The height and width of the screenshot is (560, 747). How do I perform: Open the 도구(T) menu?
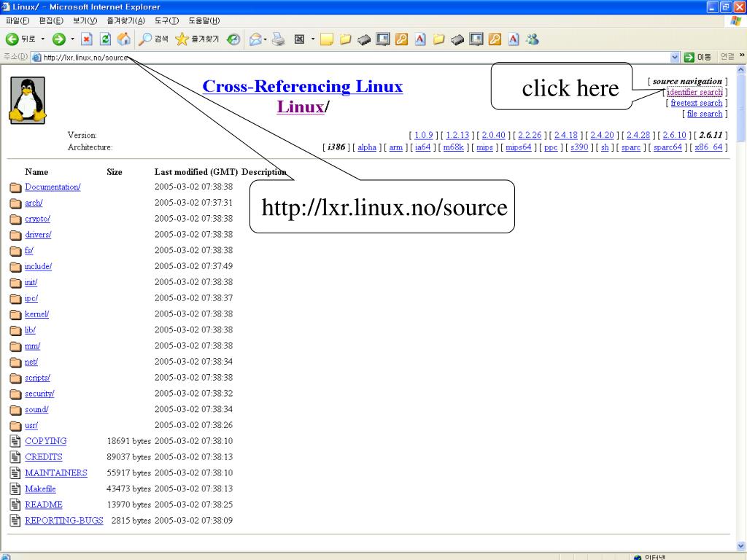coord(166,20)
